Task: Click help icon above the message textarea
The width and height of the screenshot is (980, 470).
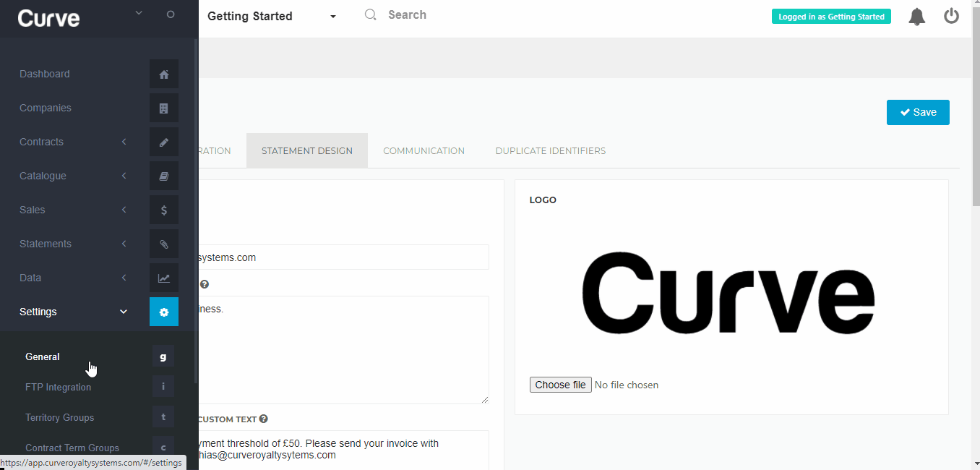Action: (x=205, y=284)
